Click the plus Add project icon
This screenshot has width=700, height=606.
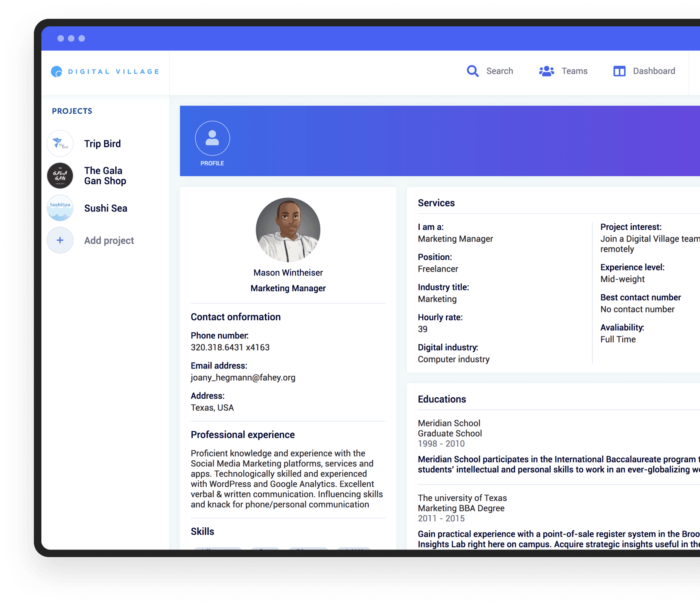click(60, 240)
